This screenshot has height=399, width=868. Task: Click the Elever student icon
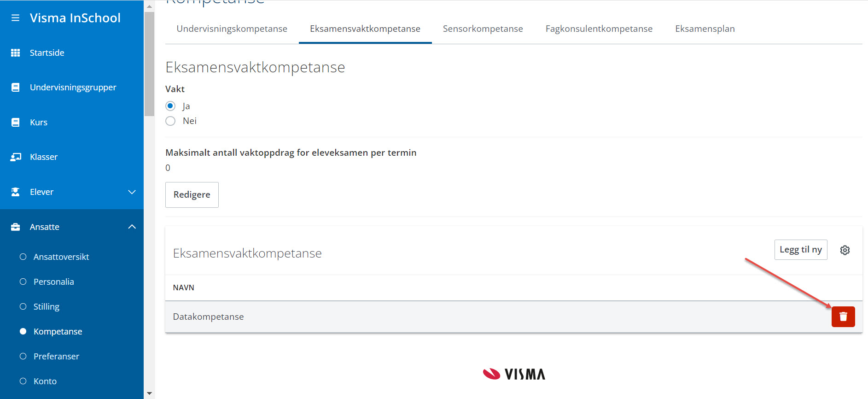coord(15,192)
